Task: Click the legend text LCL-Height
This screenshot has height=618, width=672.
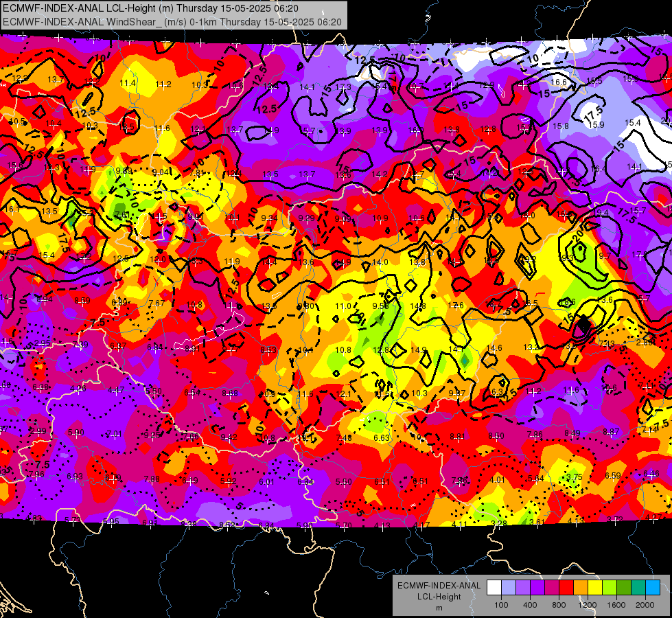Action: coord(439,597)
